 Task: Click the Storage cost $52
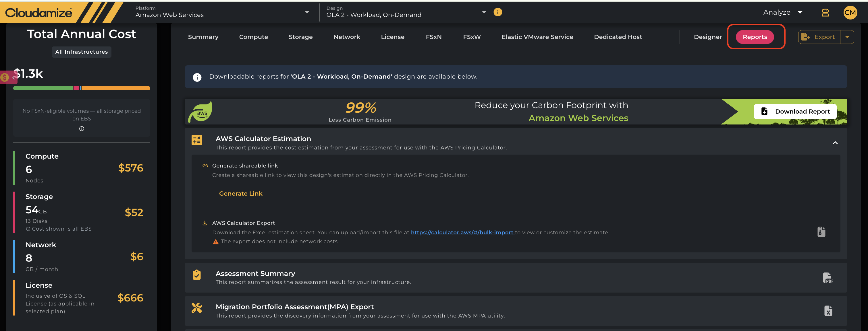[x=134, y=212]
